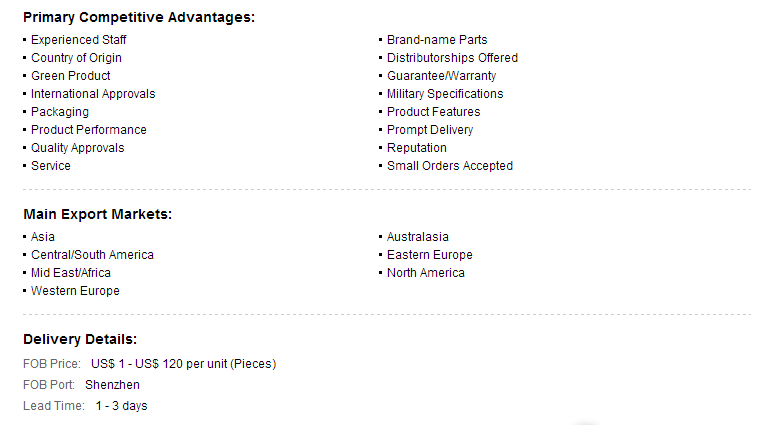Click North America market item
This screenshot has width=767, height=425.
[x=426, y=273]
